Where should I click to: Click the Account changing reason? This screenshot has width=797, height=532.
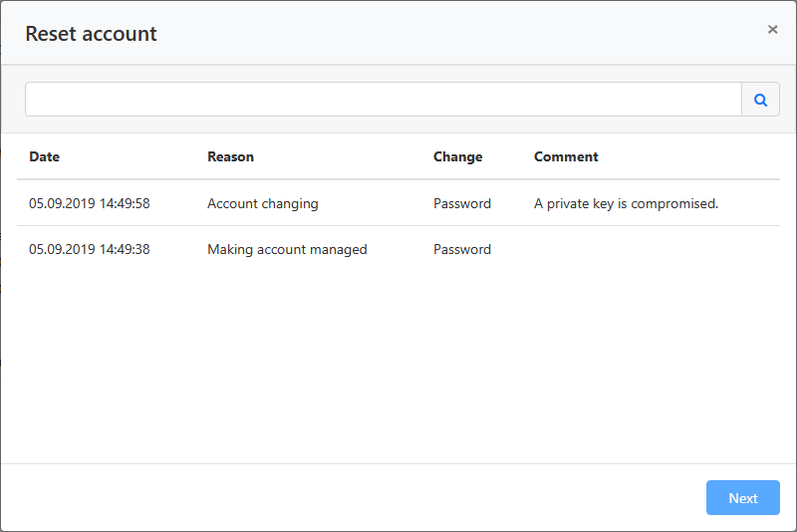point(263,203)
